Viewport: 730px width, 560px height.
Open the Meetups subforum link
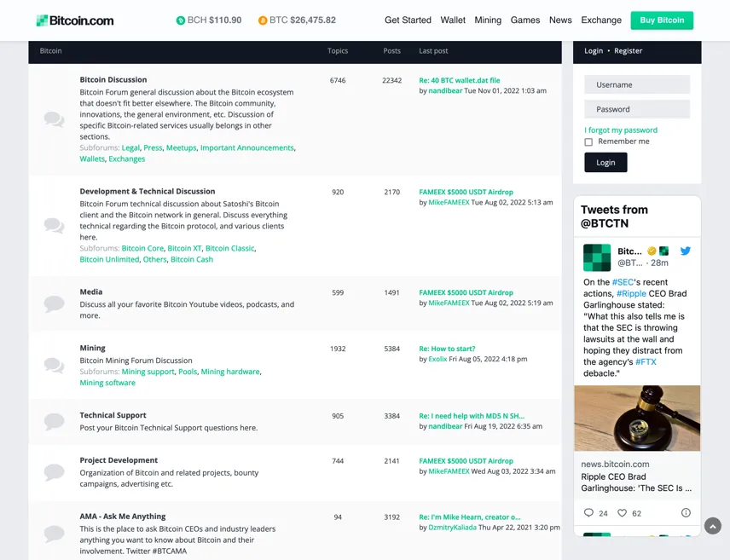point(182,147)
